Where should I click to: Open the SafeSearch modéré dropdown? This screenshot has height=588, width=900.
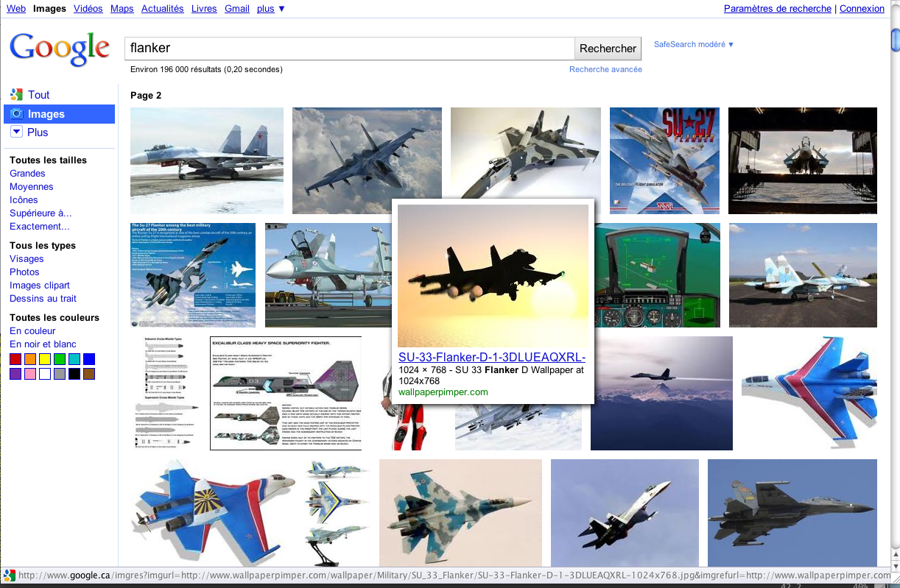[694, 44]
